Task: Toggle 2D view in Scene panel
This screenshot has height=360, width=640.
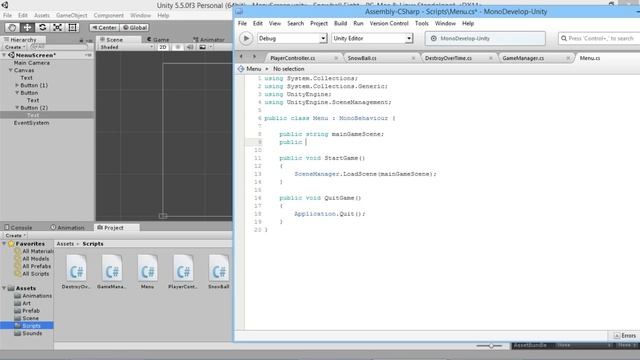Action: [x=162, y=47]
